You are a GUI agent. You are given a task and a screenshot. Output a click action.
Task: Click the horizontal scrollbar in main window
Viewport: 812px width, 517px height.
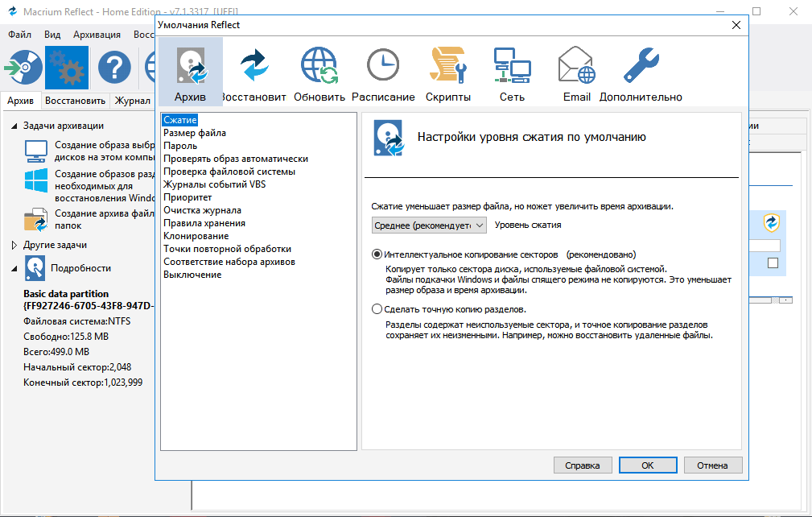tap(771, 300)
